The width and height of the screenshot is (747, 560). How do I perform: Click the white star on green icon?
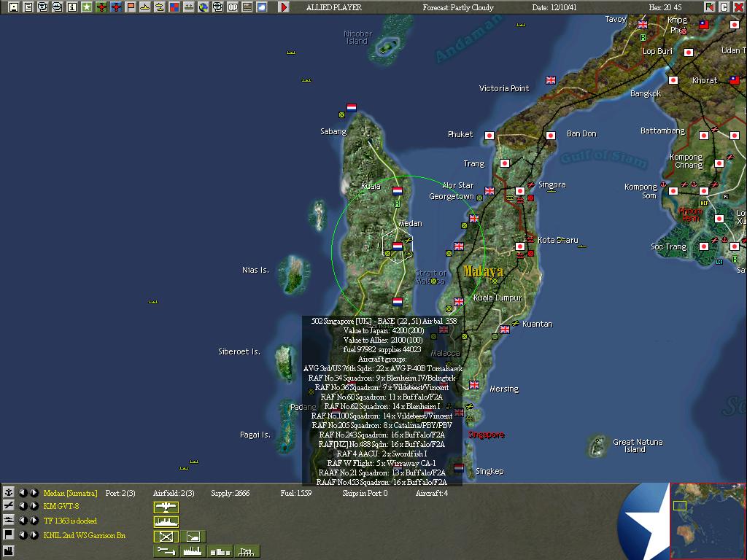(x=87, y=7)
